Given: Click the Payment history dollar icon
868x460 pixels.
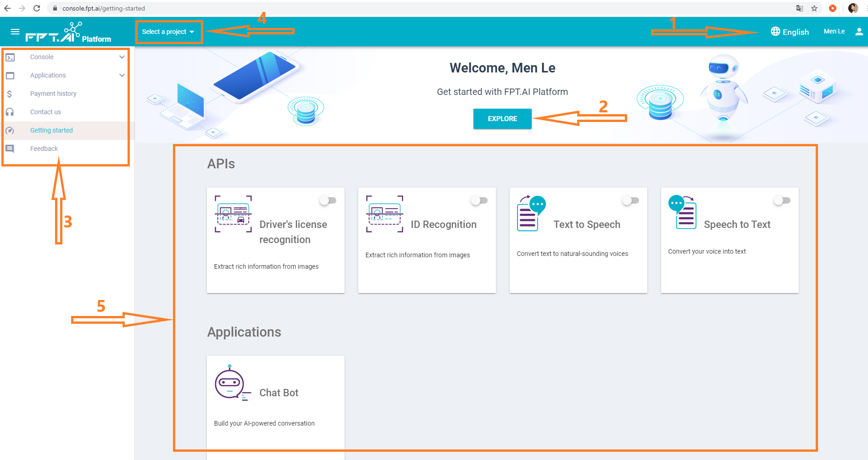Looking at the screenshot, I should (10, 94).
